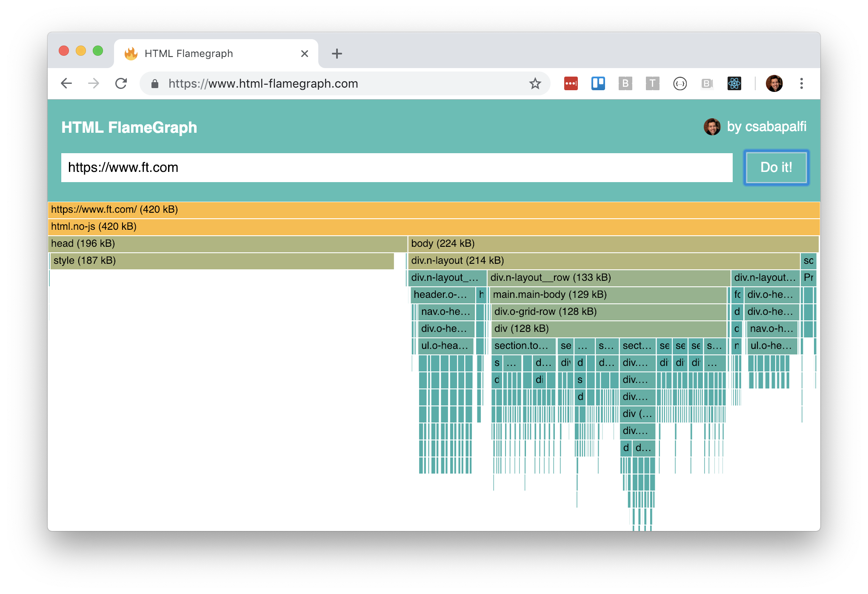Select the style (187 kB) block
Image resolution: width=868 pixels, height=594 pixels.
pyautogui.click(x=222, y=261)
